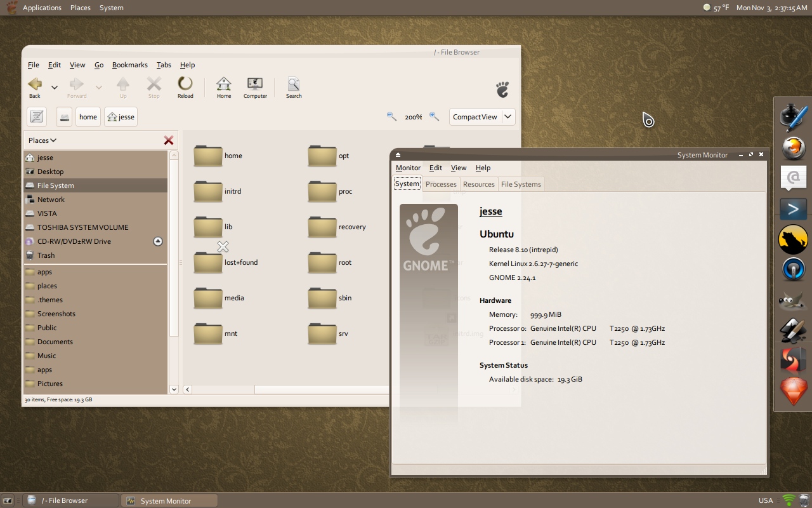812x508 pixels.
Task: Select the 'opt' folder icon
Action: [322, 156]
